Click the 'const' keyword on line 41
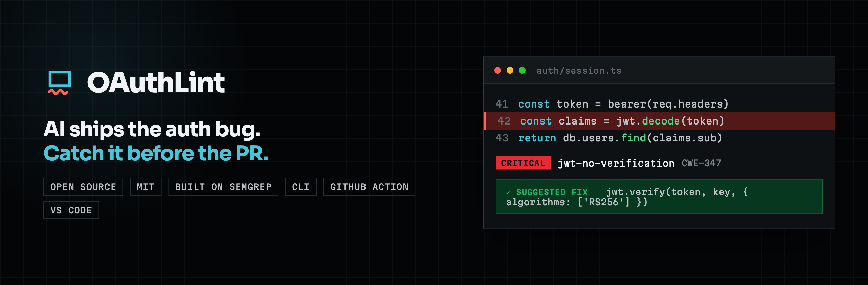 (x=534, y=104)
